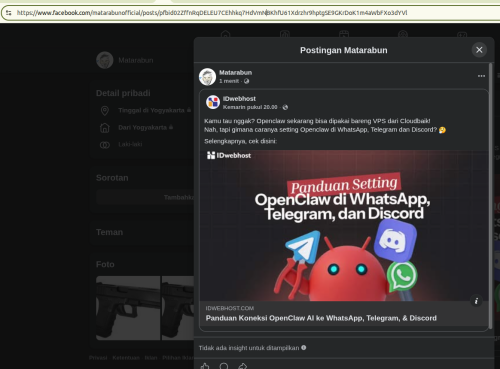Close the Postingan Matarabun dialog
The height and width of the screenshot is (369, 500).
tap(479, 50)
